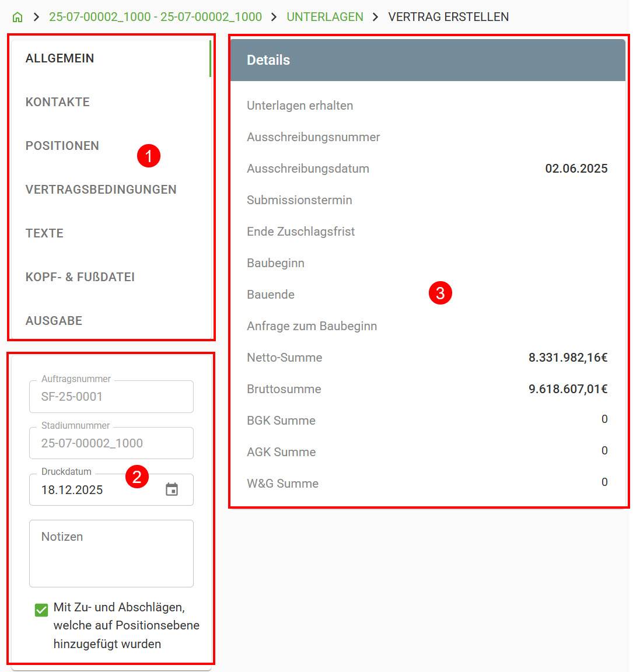Click the Auftragsnummer field
The image size is (633, 672).
111,397
